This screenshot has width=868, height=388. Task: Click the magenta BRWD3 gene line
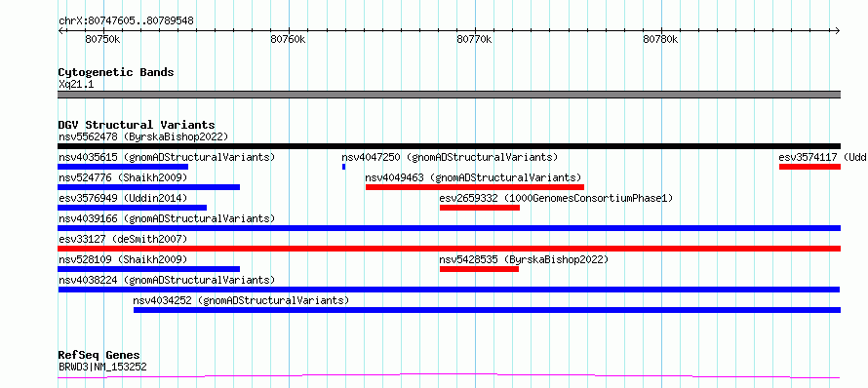[x=449, y=376]
